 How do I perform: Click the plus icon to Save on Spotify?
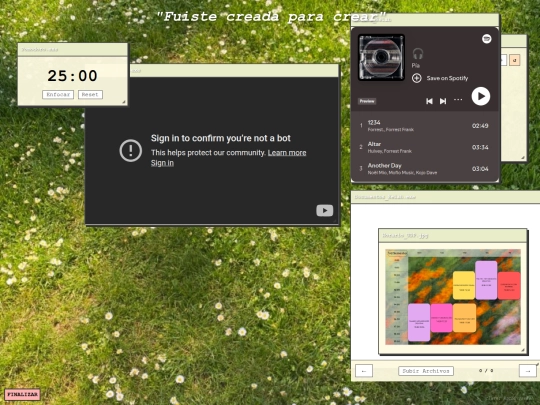[x=416, y=78]
